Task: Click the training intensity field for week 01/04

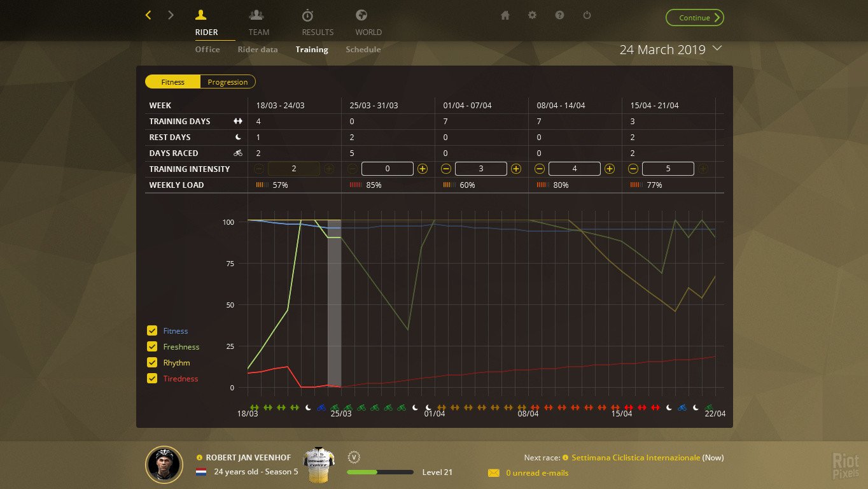Action: tap(480, 168)
